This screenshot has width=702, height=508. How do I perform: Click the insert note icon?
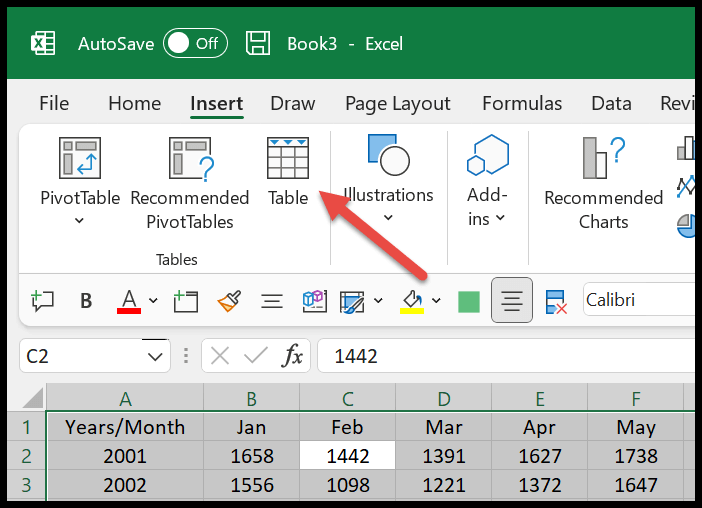coord(185,300)
